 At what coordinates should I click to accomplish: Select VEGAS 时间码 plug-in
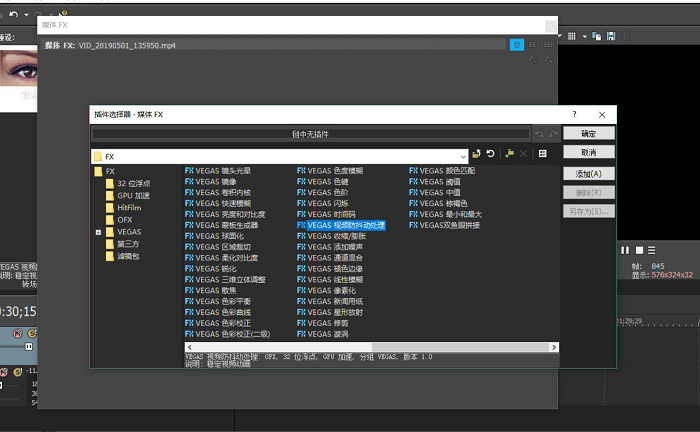coord(326,214)
